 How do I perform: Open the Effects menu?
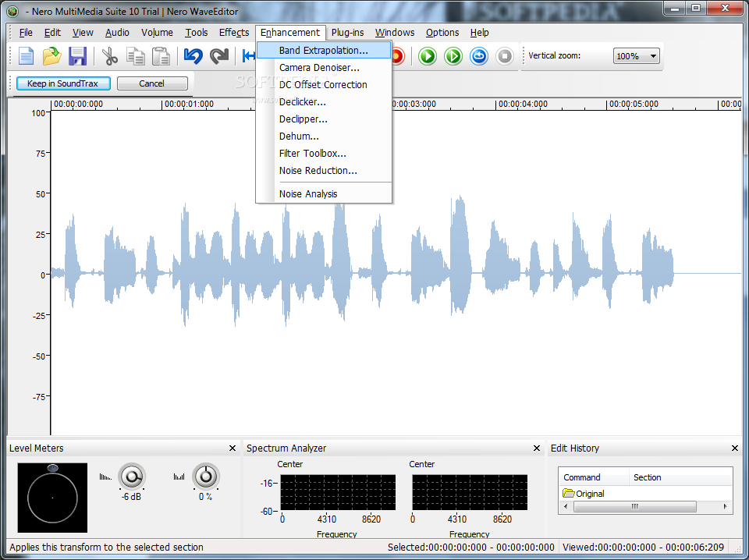(234, 33)
